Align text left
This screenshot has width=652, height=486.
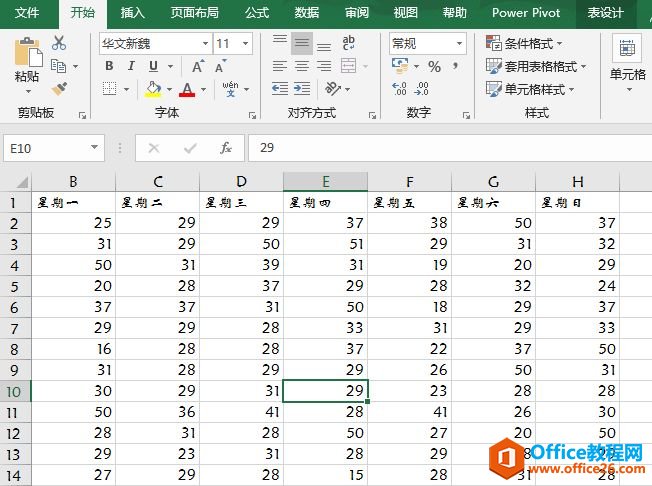click(x=280, y=66)
